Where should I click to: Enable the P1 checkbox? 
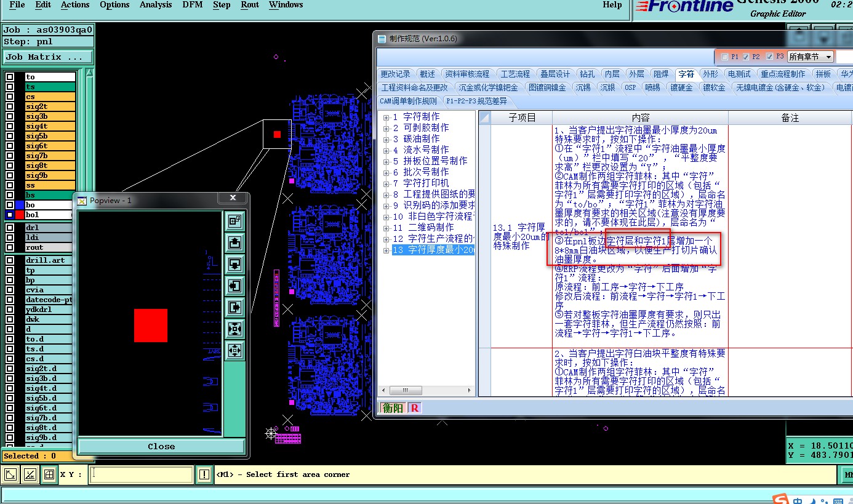724,57
